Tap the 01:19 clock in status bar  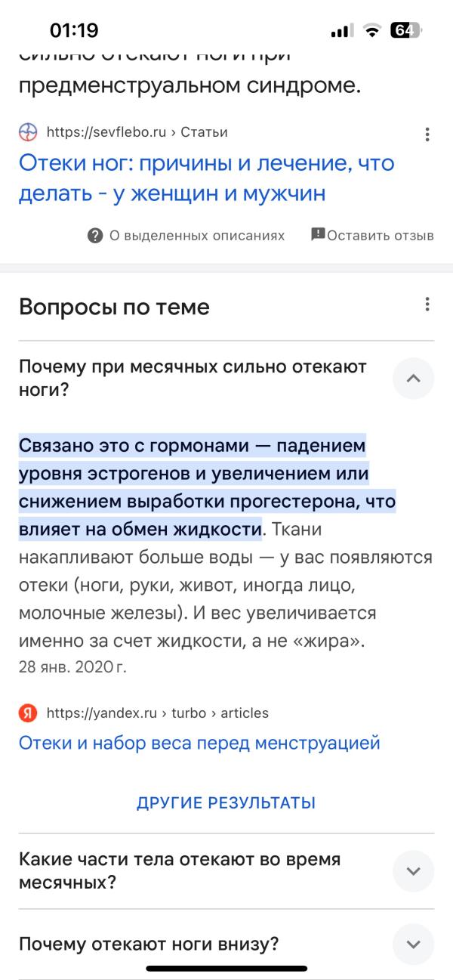(x=74, y=30)
